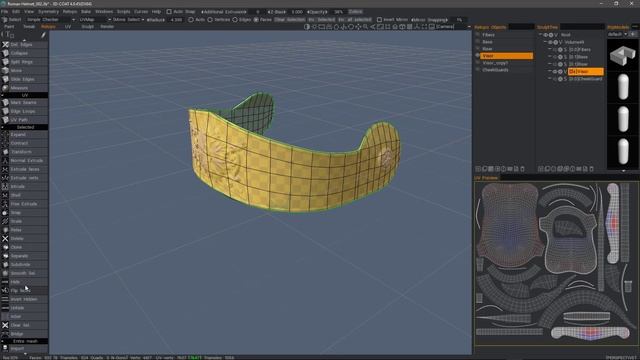The image size is (640, 360).
Task: Select the Del. Edges tool icon
Action: 5,44
